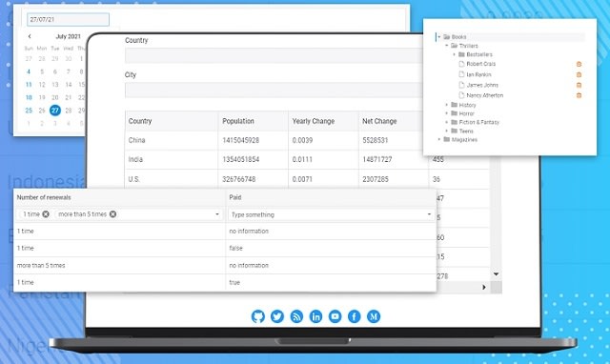Click the India cell
This screenshot has width=610, height=364.
coord(172,159)
